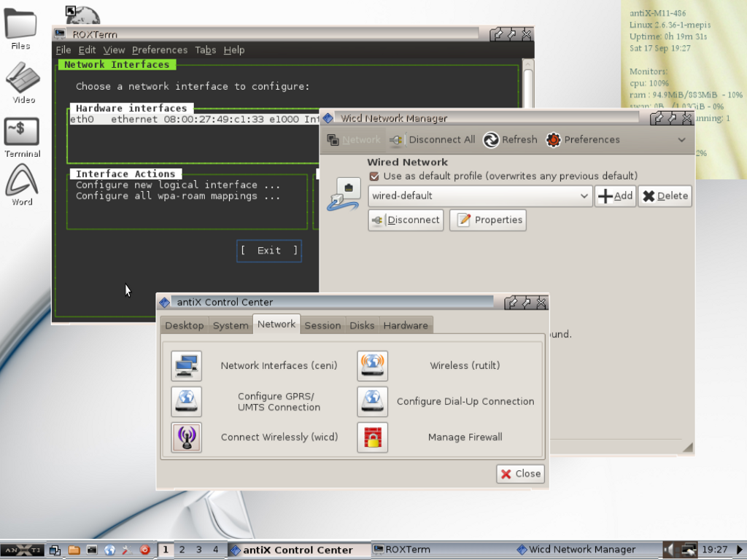Open Manage Firewall icon
Viewport: 747px width, 560px height.
click(x=372, y=437)
